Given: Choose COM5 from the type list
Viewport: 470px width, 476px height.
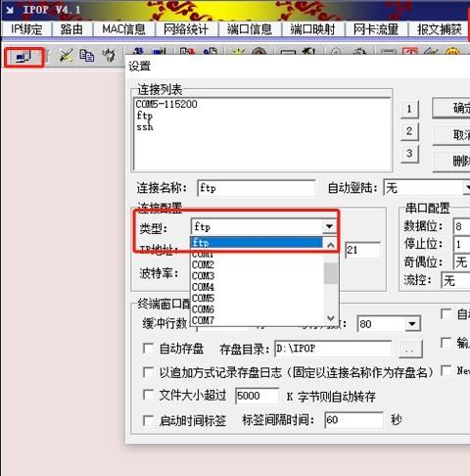Looking at the screenshot, I should tap(203, 298).
